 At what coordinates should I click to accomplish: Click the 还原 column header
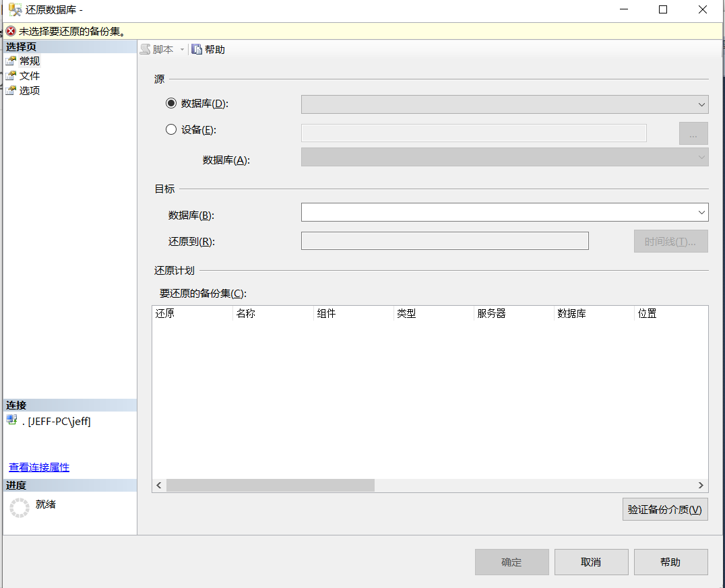[192, 313]
